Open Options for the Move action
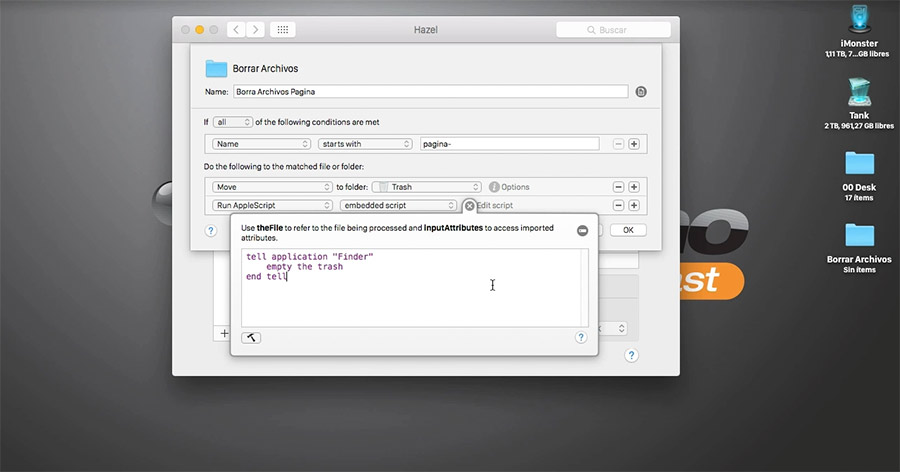This screenshot has width=900, height=472. coord(509,187)
